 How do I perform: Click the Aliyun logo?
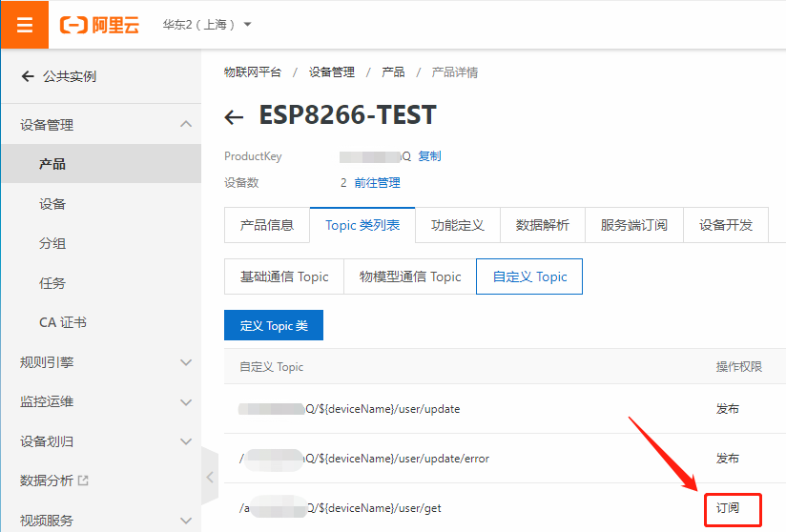point(99,25)
